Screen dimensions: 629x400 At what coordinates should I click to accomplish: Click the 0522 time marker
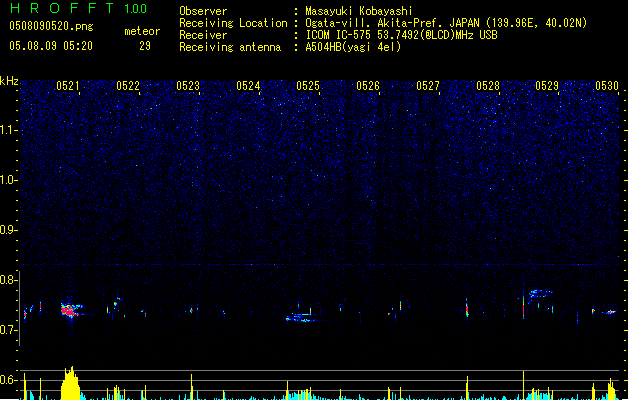[128, 86]
